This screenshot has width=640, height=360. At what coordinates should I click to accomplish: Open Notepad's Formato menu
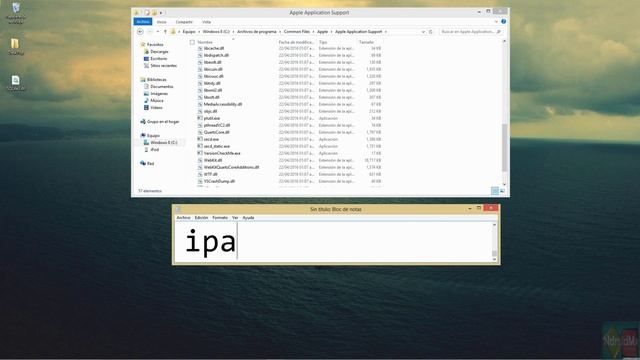pyautogui.click(x=220, y=218)
